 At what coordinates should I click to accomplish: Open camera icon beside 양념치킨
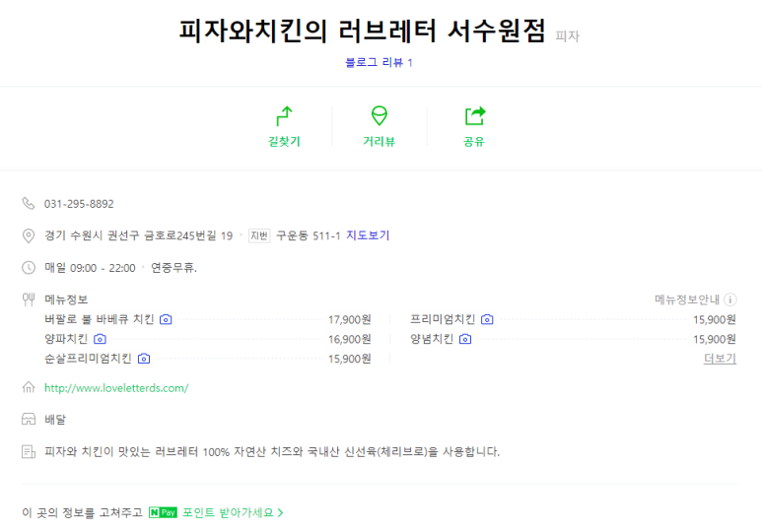tap(465, 339)
